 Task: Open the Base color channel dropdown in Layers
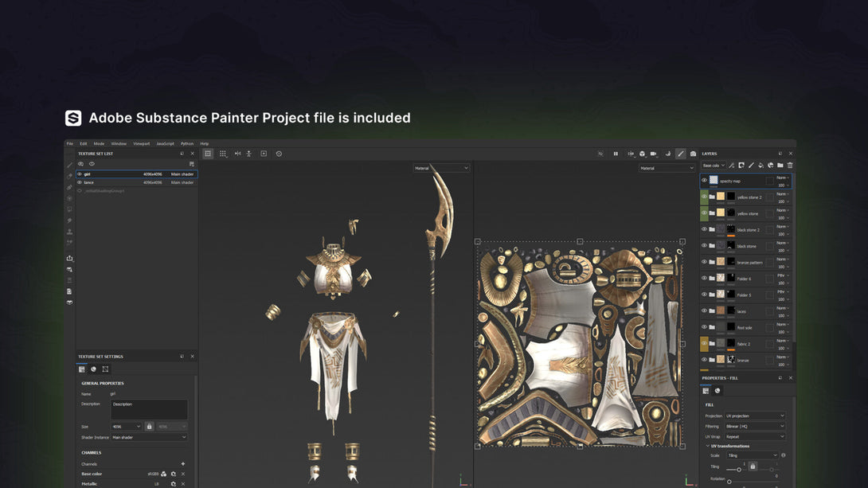pyautogui.click(x=714, y=166)
